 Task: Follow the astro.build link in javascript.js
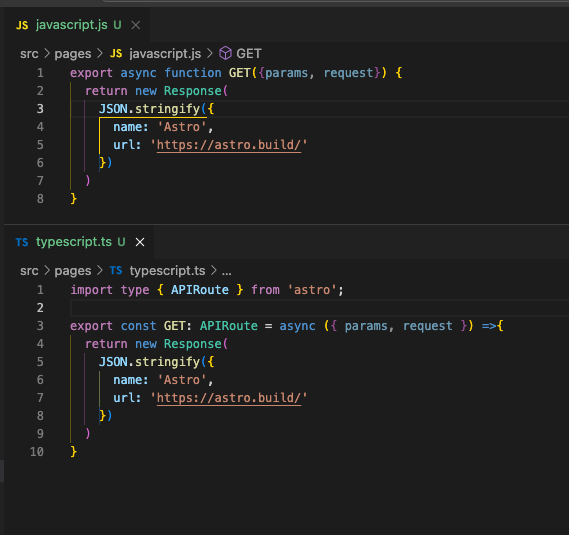[x=229, y=145]
